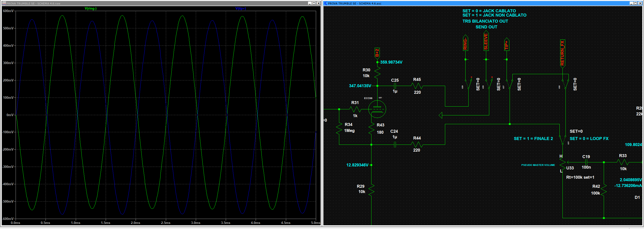Click the ECC88 triode tube symbol
The width and height of the screenshot is (644, 229).
pyautogui.click(x=377, y=109)
